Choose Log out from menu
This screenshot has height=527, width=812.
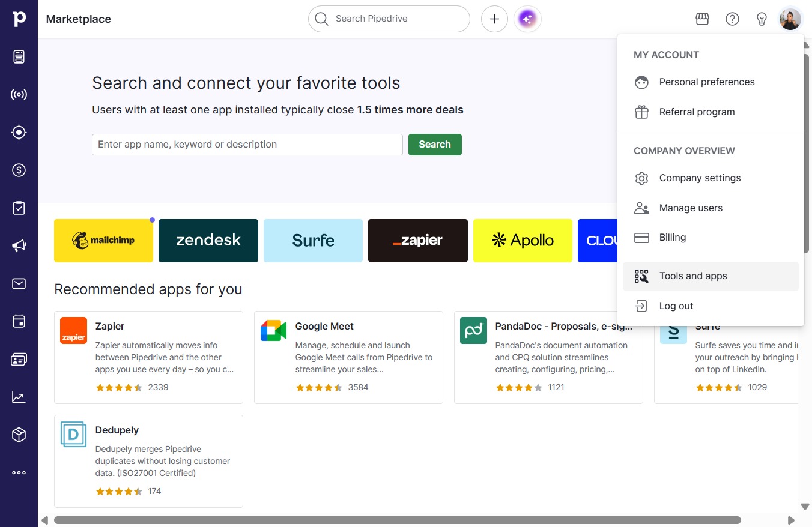[710, 306]
